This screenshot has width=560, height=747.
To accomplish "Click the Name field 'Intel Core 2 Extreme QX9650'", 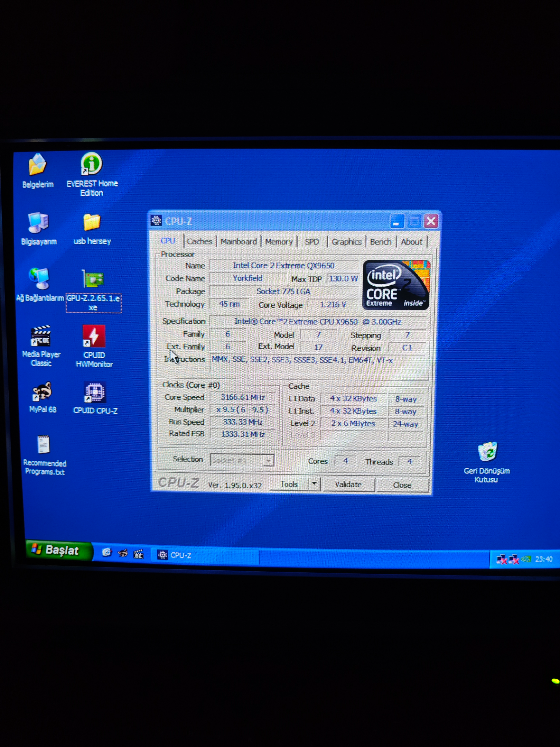I will 283,265.
